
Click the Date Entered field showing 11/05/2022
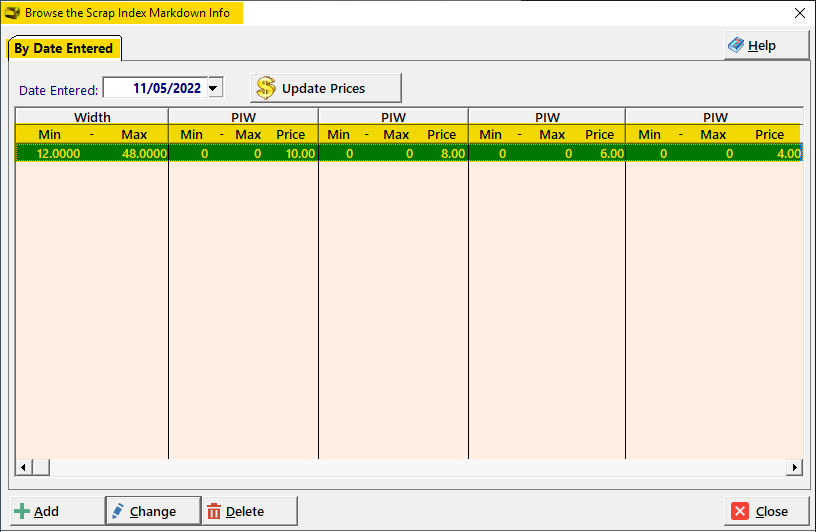155,88
